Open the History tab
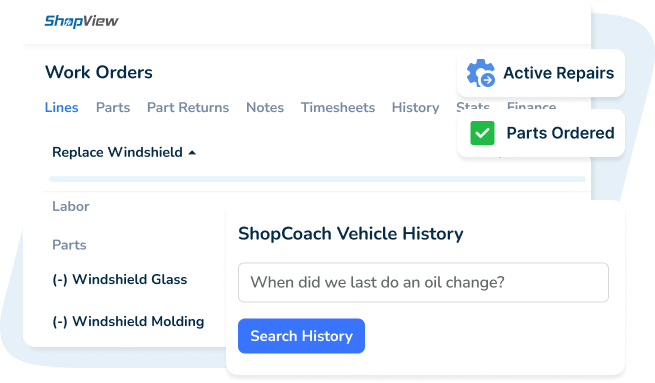This screenshot has width=655, height=383. pos(415,107)
